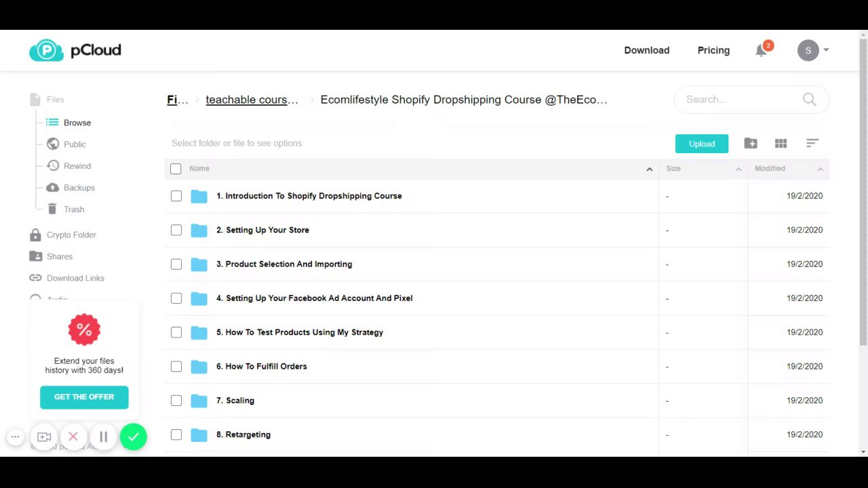
Task: Check the box for 3. Product Selection And Importing
Action: (176, 264)
